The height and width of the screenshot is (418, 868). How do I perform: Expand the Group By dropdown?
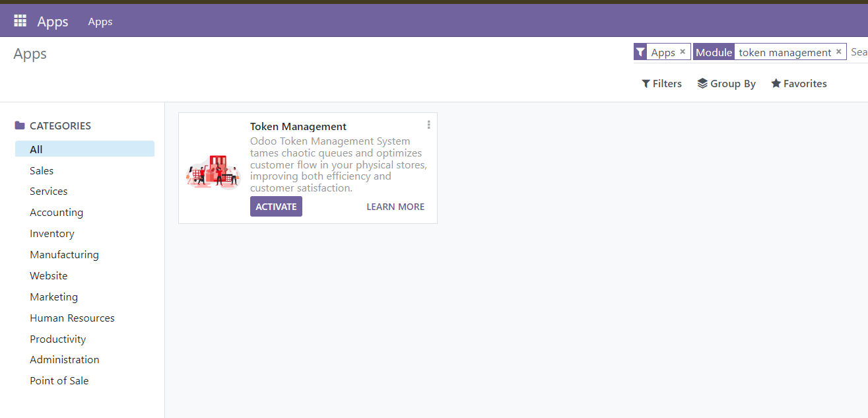(x=727, y=84)
